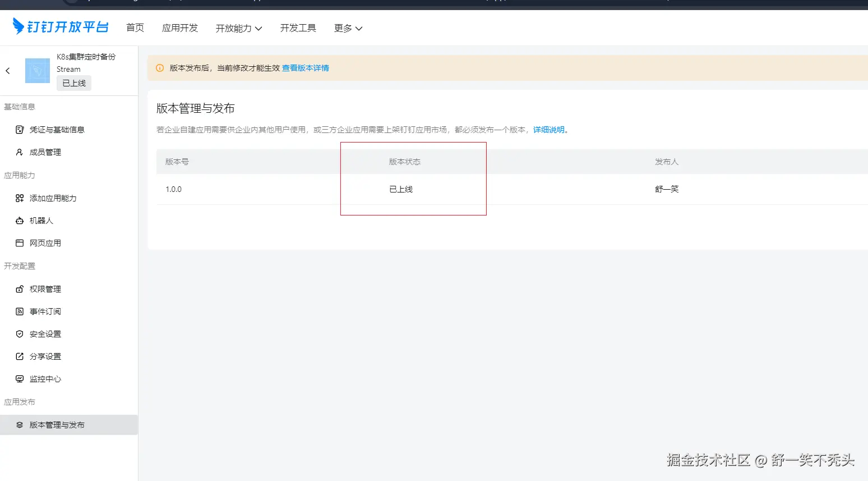Click the DingTalk Open Platform logo
The width and height of the screenshot is (868, 481).
pyautogui.click(x=61, y=26)
